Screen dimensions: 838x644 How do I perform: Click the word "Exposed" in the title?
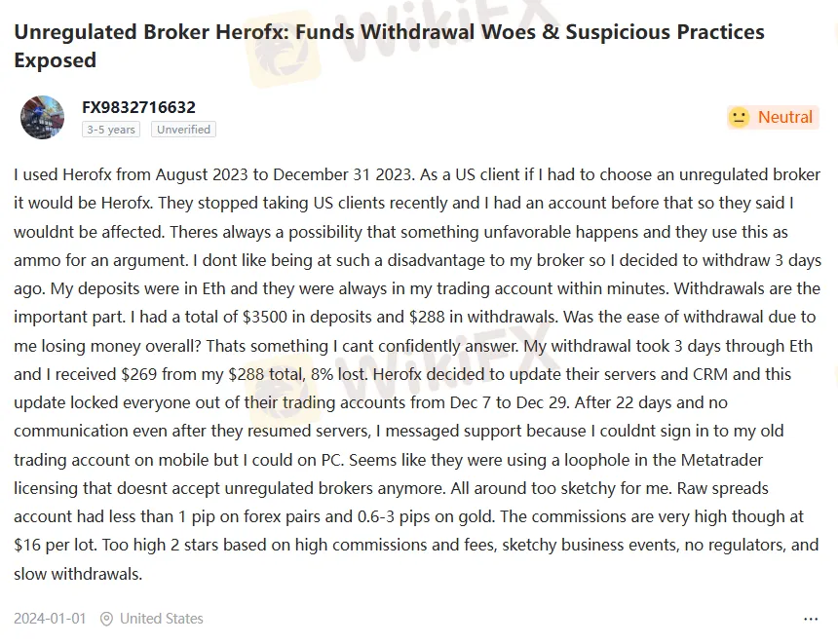click(x=56, y=60)
